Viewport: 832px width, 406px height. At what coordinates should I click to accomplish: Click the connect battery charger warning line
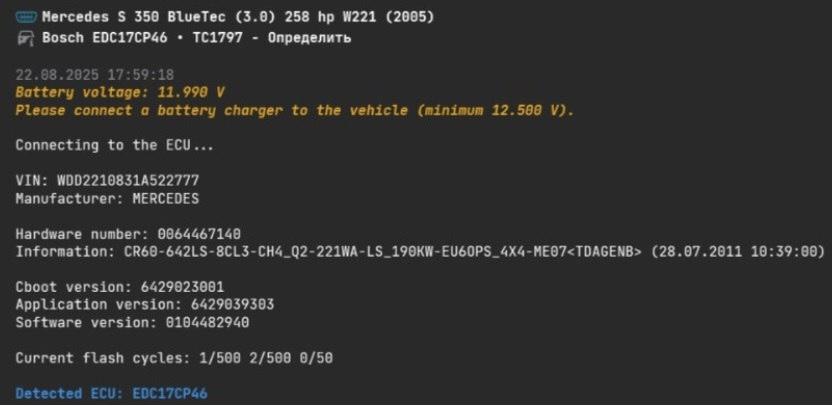tap(294, 110)
